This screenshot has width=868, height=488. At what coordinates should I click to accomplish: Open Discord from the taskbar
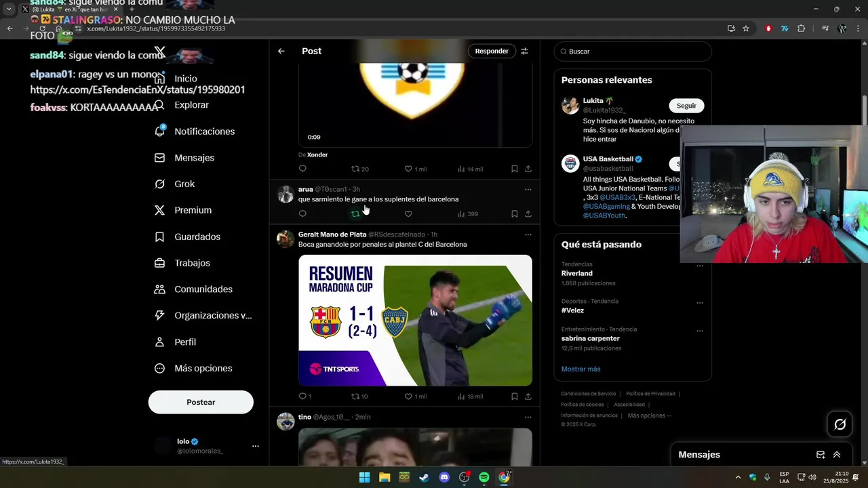444,477
